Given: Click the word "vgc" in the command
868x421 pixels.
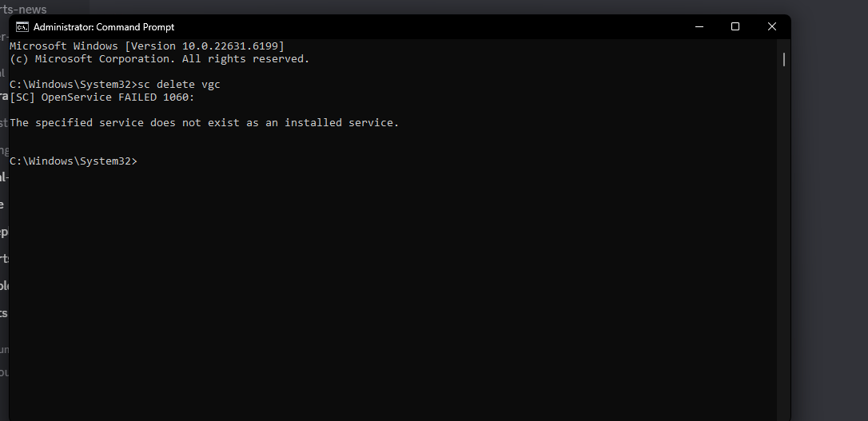Looking at the screenshot, I should pos(211,85).
